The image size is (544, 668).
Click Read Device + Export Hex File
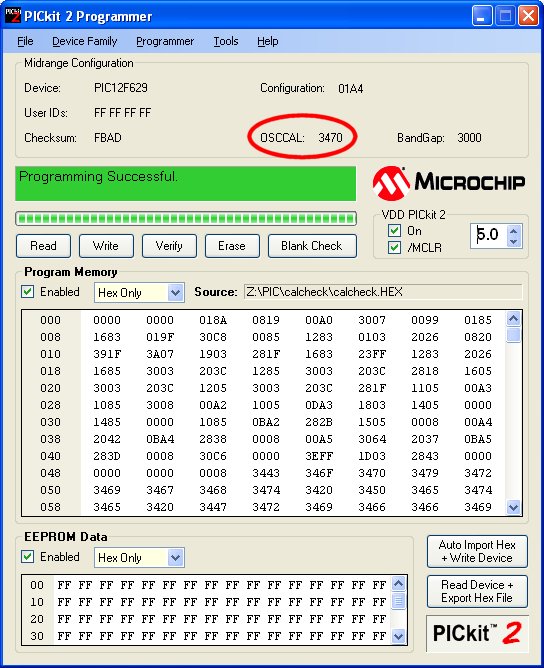coord(477,591)
